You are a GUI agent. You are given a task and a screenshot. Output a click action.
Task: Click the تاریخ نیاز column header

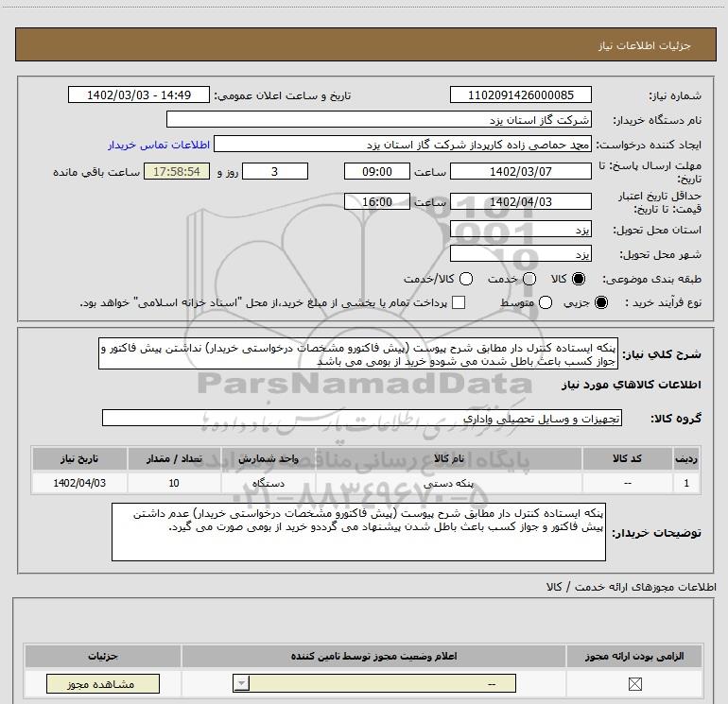(79, 458)
